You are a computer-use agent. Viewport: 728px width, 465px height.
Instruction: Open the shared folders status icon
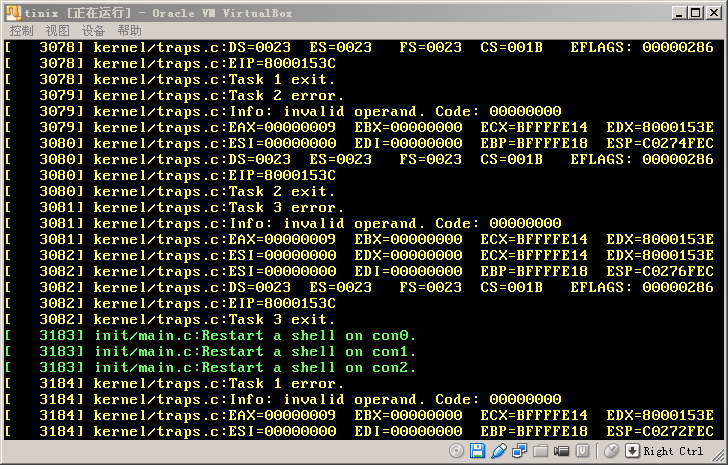point(540,451)
